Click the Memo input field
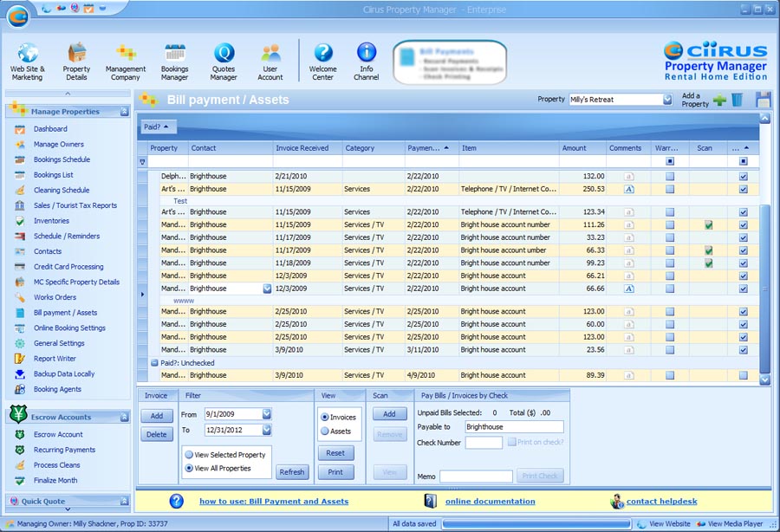780x532 pixels. click(476, 477)
